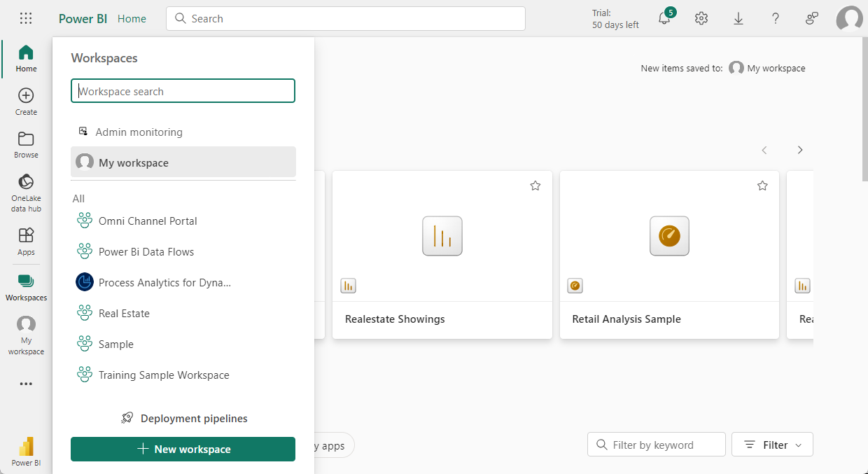Click the Download icon in header
The image size is (868, 474).
738,19
